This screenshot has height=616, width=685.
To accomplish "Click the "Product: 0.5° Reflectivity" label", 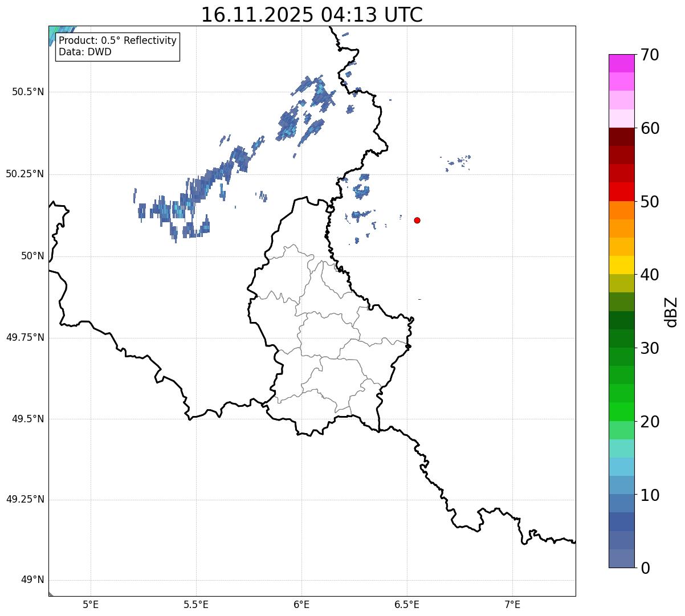I will (x=117, y=41).
